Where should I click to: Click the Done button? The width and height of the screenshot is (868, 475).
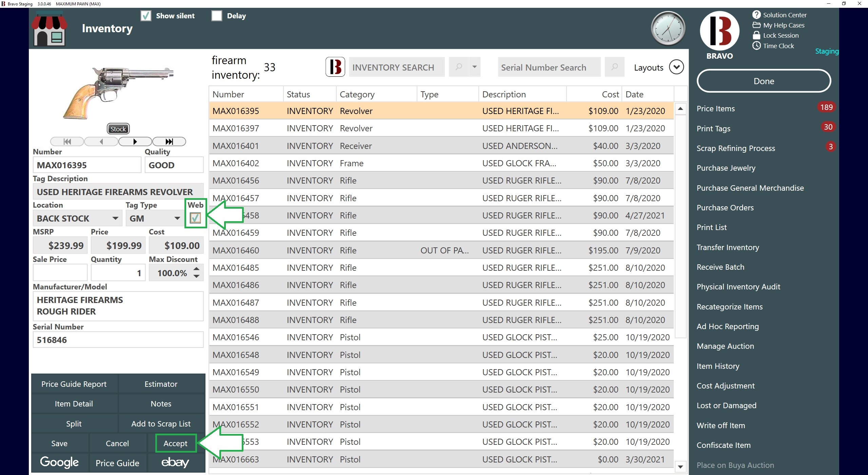(x=764, y=81)
